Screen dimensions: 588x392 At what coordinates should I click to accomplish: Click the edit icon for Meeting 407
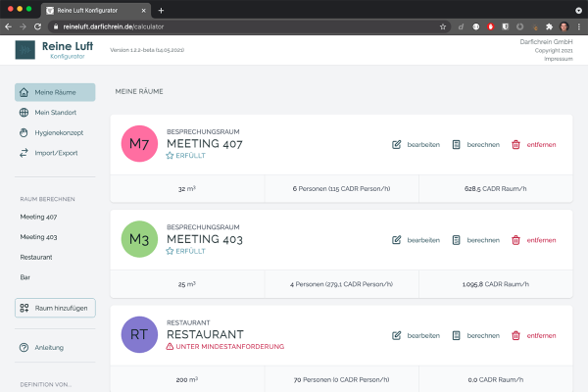[397, 145]
